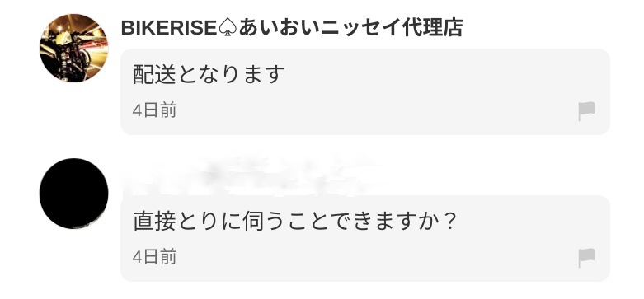644x299 pixels.
Task: Flag the comment '直接とりに伺うことできますか？'
Action: (x=586, y=258)
